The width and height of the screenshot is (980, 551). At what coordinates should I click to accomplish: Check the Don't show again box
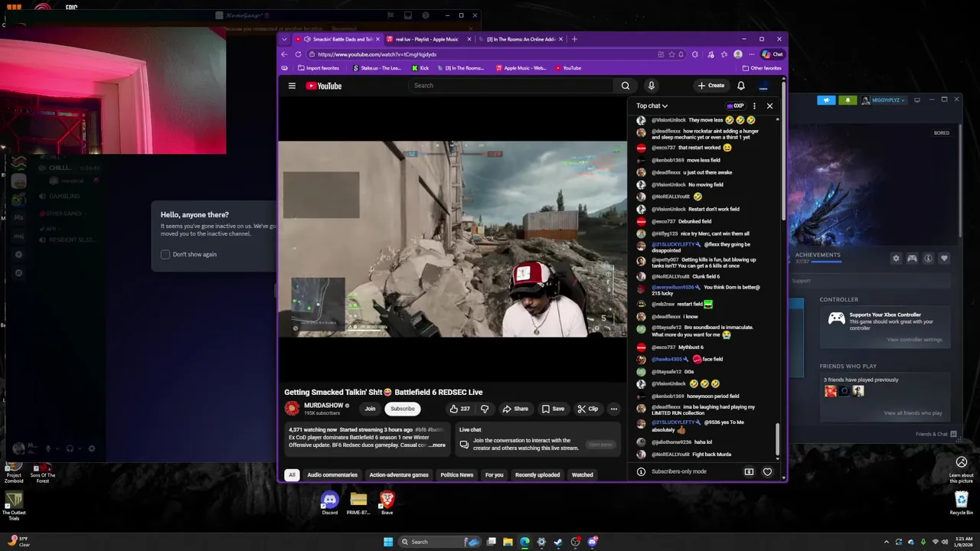165,254
